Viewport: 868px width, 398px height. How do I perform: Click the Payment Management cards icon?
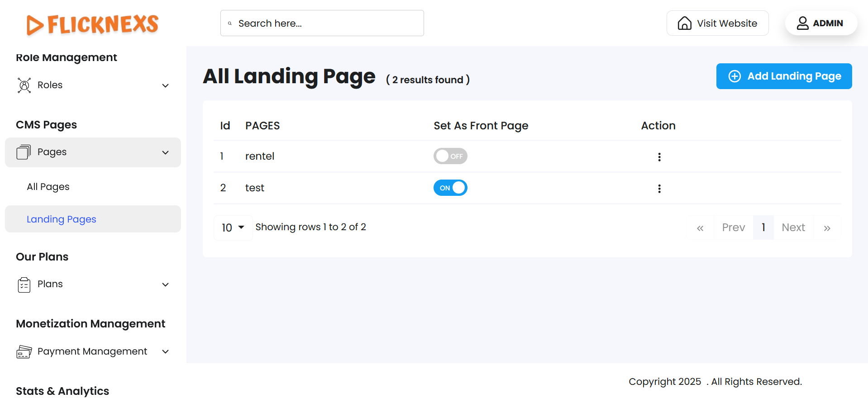24,351
